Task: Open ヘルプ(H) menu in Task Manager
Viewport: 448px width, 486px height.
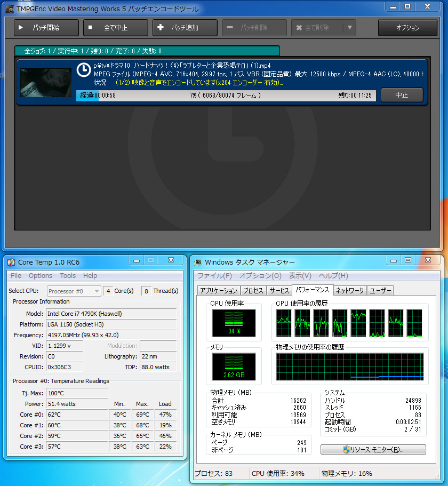Action: [333, 276]
